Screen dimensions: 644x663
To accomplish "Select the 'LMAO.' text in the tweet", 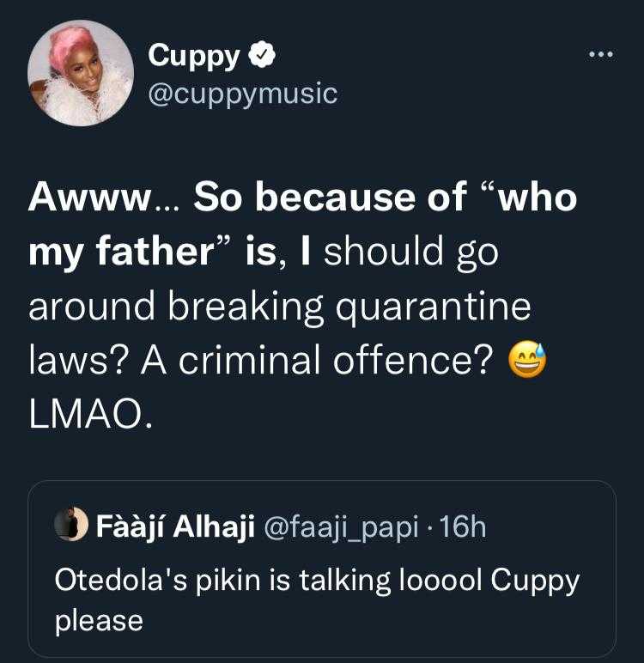I will point(90,414).
